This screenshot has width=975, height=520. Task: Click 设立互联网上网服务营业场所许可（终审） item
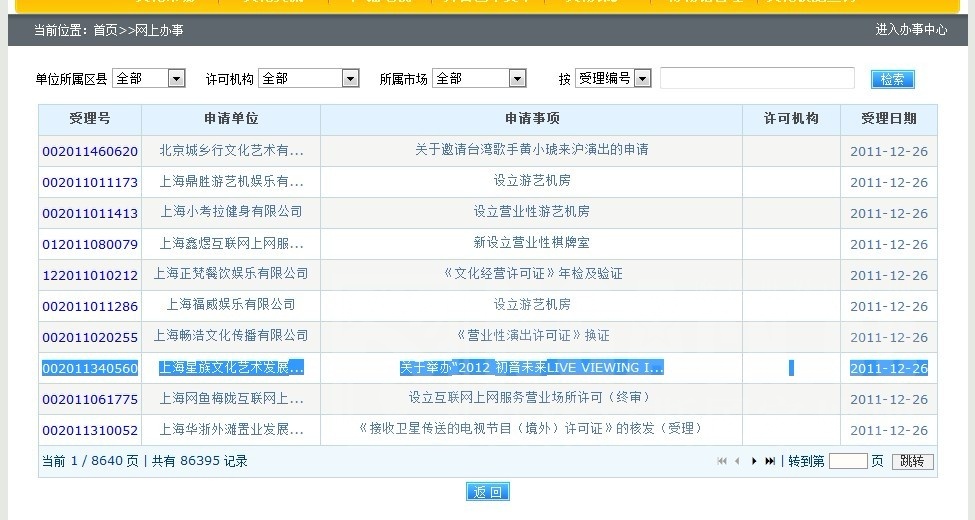(532, 397)
